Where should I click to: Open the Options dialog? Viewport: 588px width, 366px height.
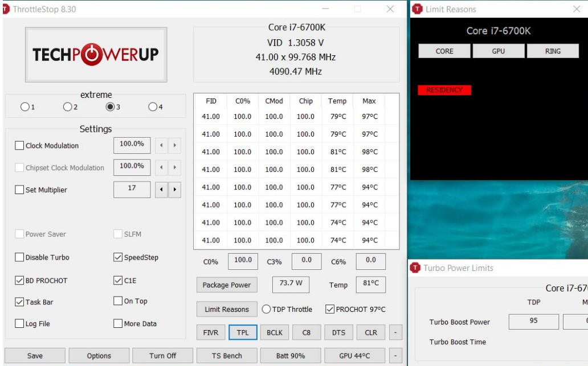(x=99, y=356)
